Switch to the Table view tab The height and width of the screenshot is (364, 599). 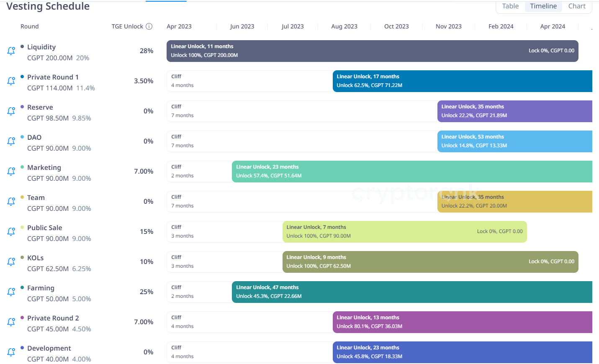point(510,6)
